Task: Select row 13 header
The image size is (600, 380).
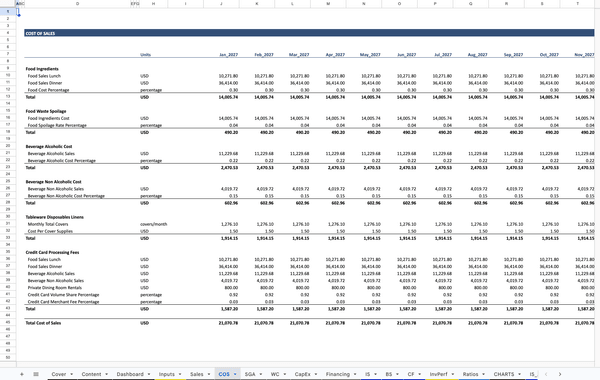Action: 8,96
